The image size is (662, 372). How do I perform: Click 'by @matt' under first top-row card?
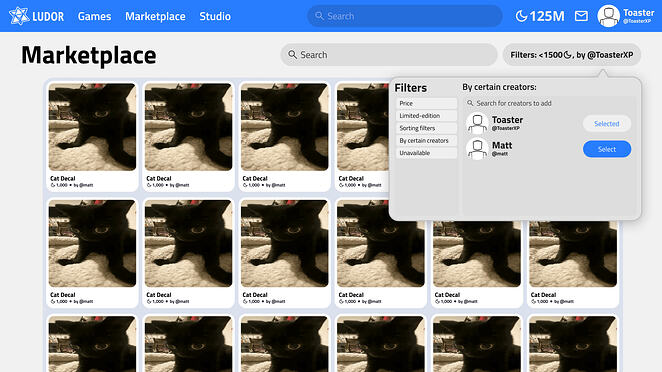(83, 185)
